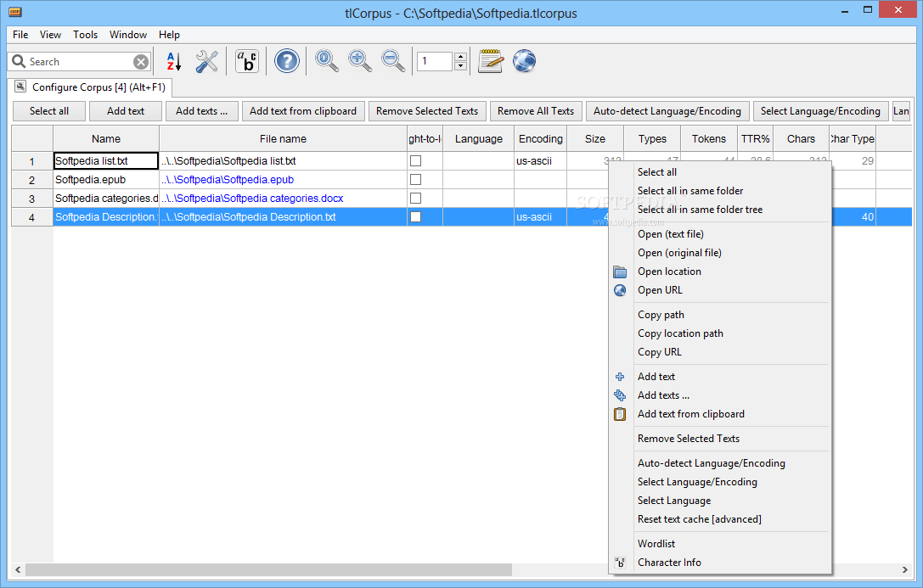
Task: Choose 'Copy path' from context menu
Action: (720, 315)
